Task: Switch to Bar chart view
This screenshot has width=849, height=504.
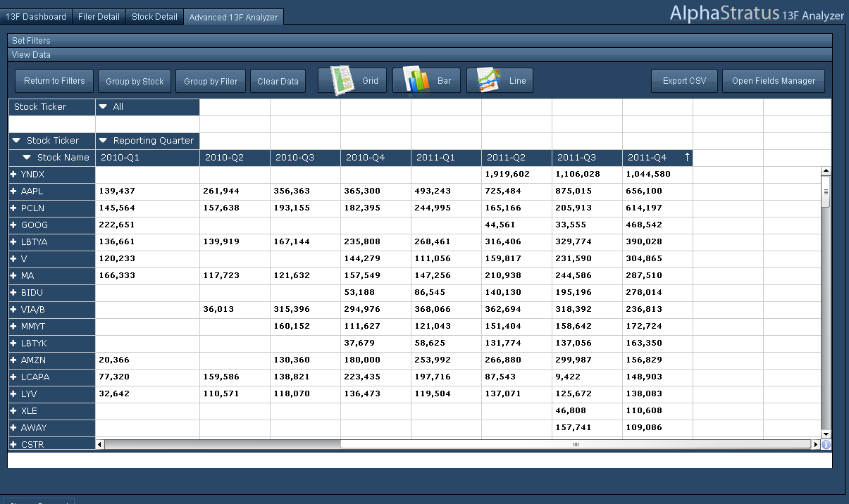Action: tap(426, 81)
